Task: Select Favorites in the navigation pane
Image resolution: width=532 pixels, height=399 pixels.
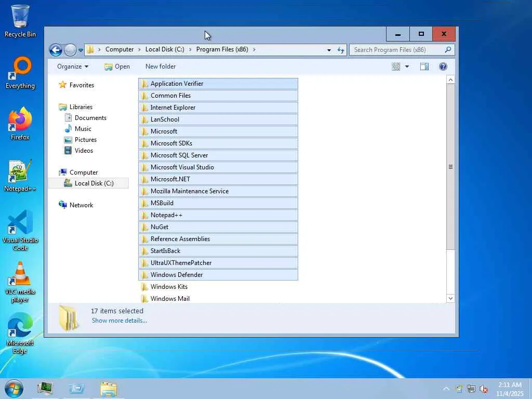Action: tap(76, 85)
